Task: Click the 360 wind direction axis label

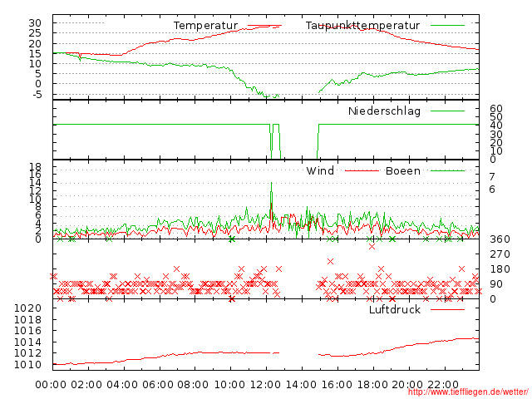Action: tap(500, 239)
